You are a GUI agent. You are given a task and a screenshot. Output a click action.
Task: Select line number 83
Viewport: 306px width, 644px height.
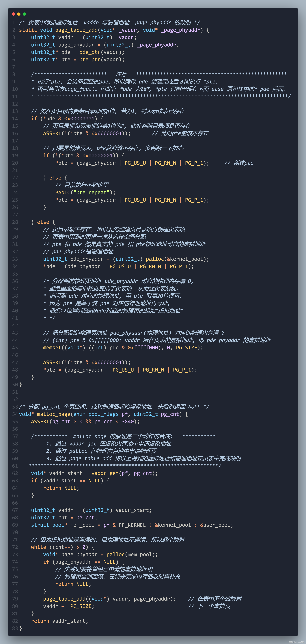pyautogui.click(x=15, y=628)
